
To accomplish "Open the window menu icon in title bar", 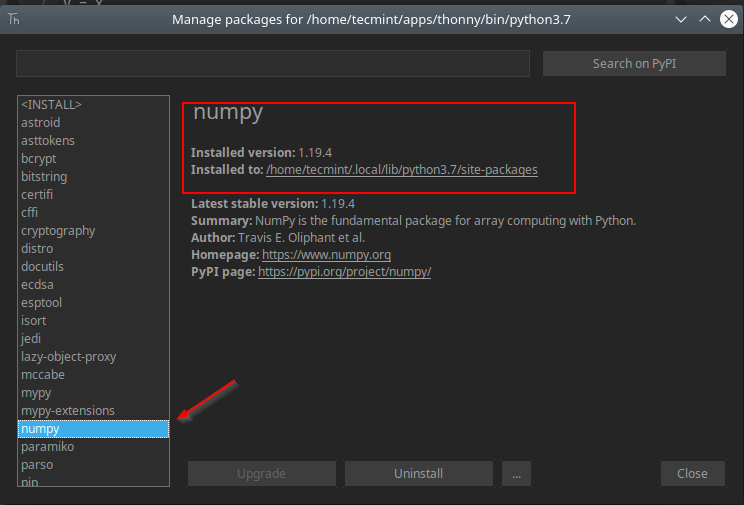I will tap(14, 19).
